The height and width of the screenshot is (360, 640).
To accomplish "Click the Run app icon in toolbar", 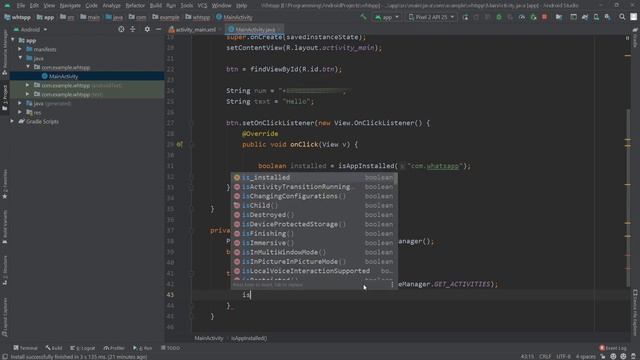I will (465, 17).
